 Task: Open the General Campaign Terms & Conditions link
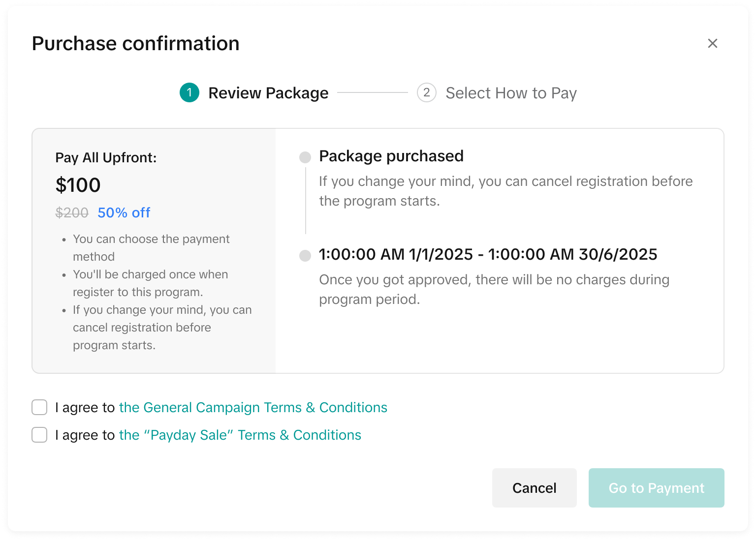click(x=253, y=407)
